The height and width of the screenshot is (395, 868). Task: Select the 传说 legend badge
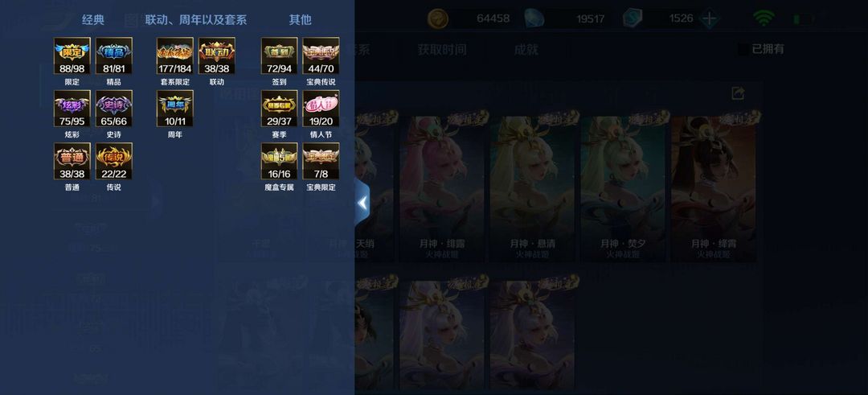click(114, 161)
